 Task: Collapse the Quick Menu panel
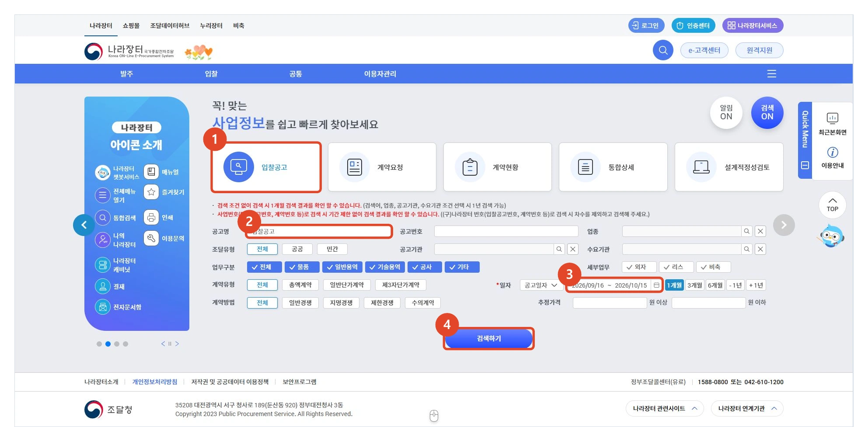point(805,165)
